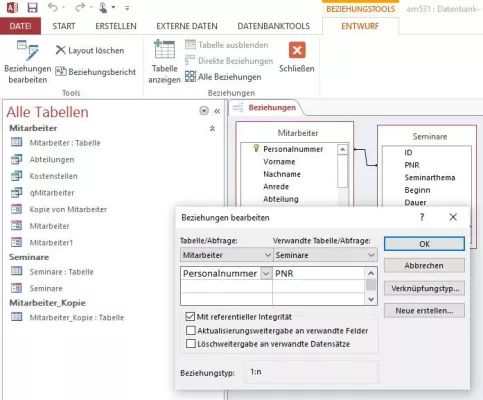
Task: Switch to the START ribbon tab
Action: [64, 26]
